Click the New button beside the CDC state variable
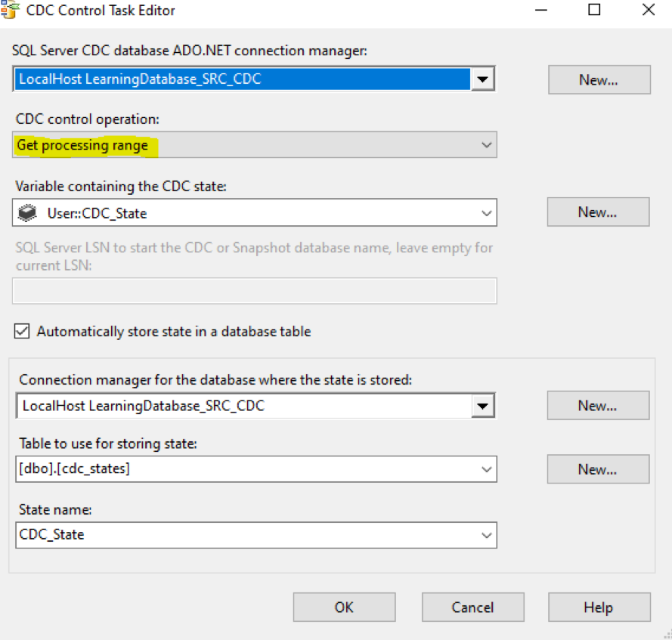This screenshot has height=640, width=672. click(597, 212)
